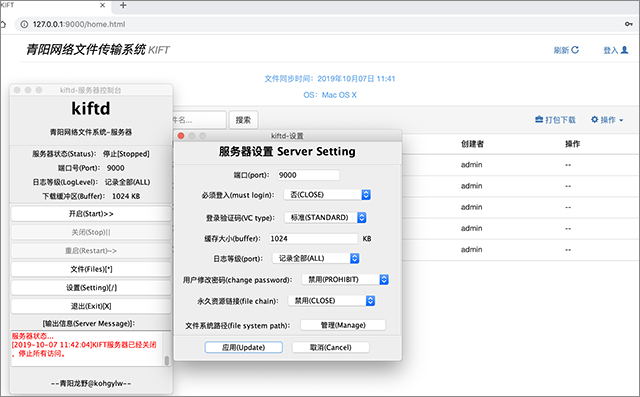640x397 pixels.
Task: Click 开启(Start)>> in the kiftd console
Action: pos(91,214)
